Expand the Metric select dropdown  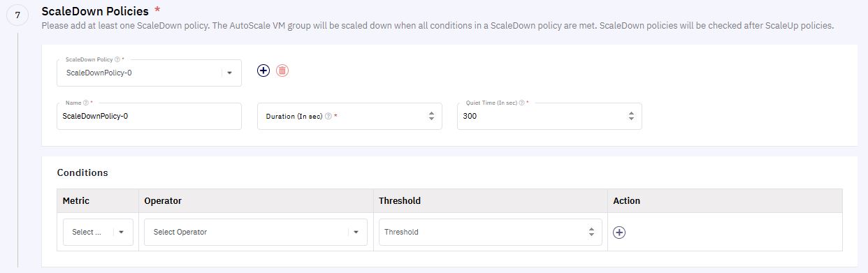[x=98, y=232]
